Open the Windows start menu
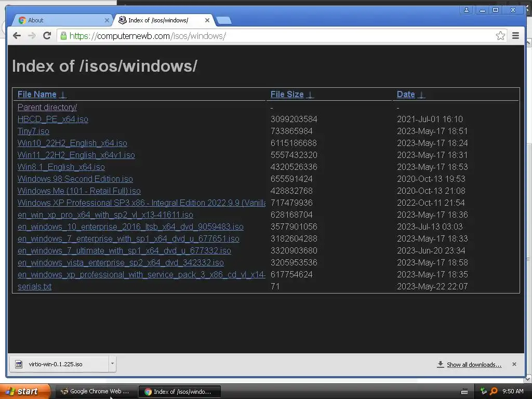The image size is (532, 399). click(x=24, y=391)
